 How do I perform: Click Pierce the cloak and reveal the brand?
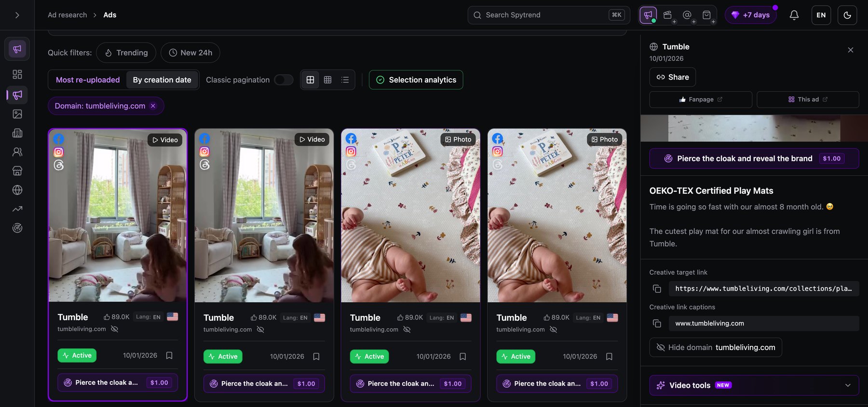click(x=754, y=158)
